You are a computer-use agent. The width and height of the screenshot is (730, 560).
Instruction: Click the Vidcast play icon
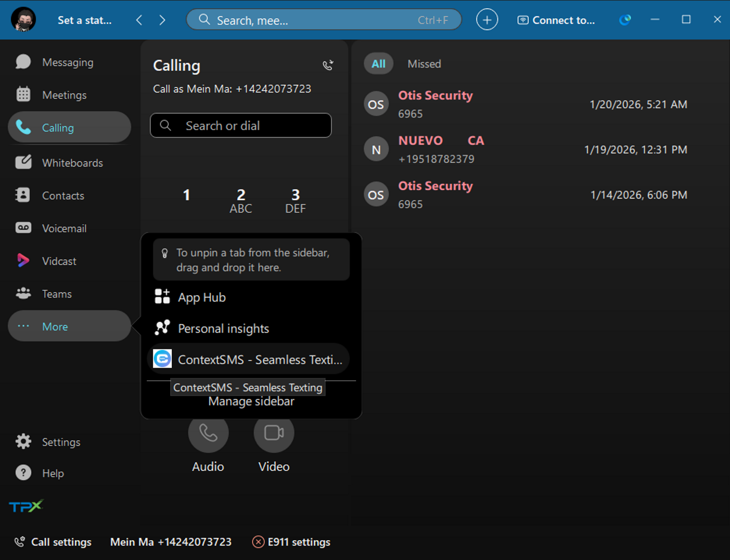click(x=23, y=261)
